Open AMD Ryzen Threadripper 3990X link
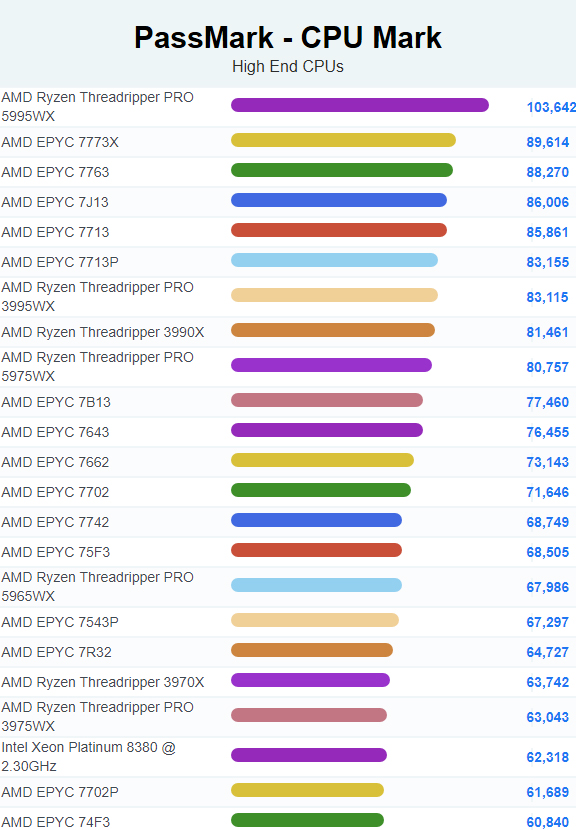This screenshot has width=576, height=830. click(x=103, y=332)
